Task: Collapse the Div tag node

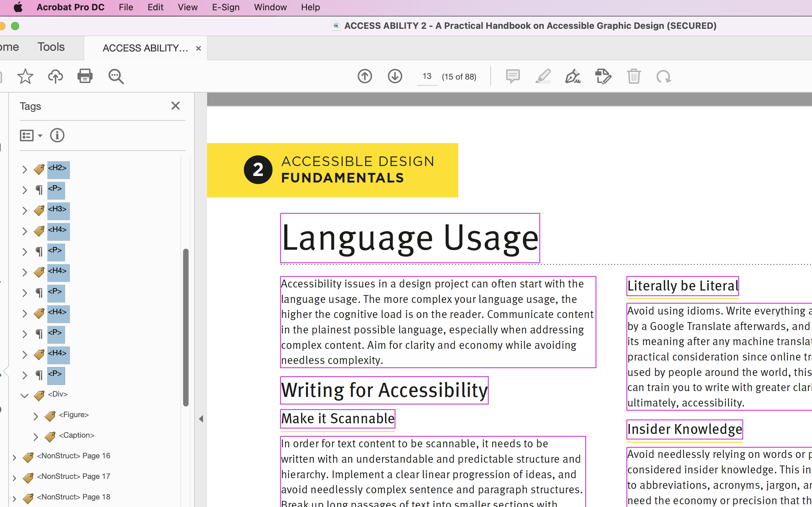Action: point(24,396)
